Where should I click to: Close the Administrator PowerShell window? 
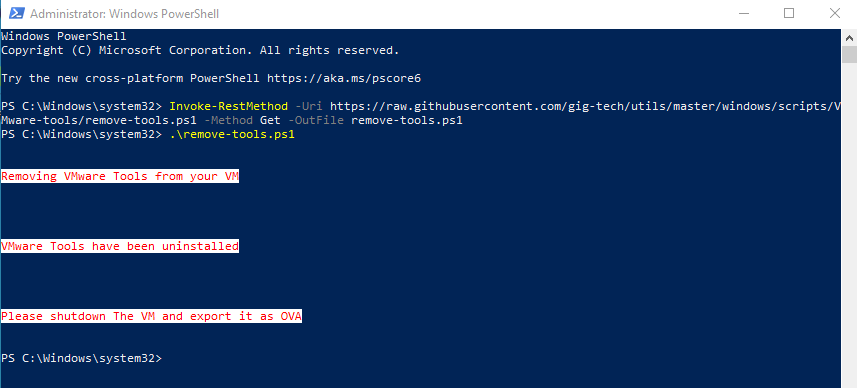(x=834, y=14)
